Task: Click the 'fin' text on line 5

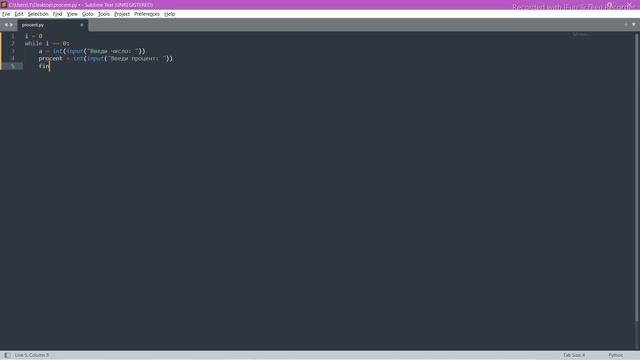Action: click(44, 66)
